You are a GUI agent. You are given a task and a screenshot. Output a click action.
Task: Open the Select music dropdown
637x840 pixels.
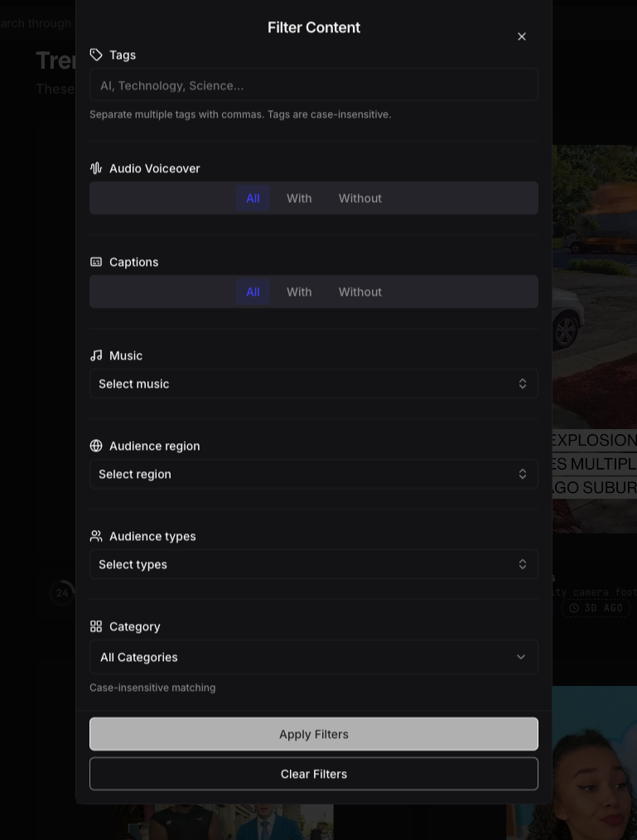coord(314,384)
